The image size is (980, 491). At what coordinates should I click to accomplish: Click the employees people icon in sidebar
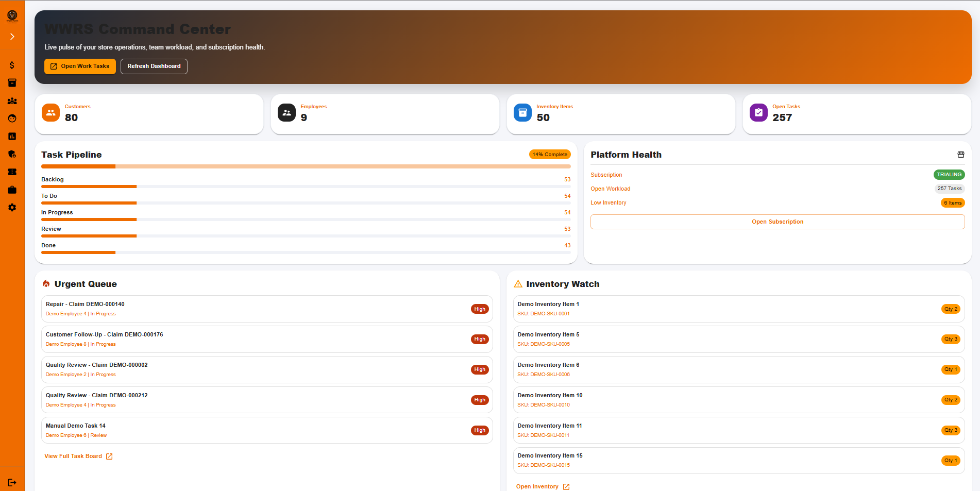(x=12, y=101)
